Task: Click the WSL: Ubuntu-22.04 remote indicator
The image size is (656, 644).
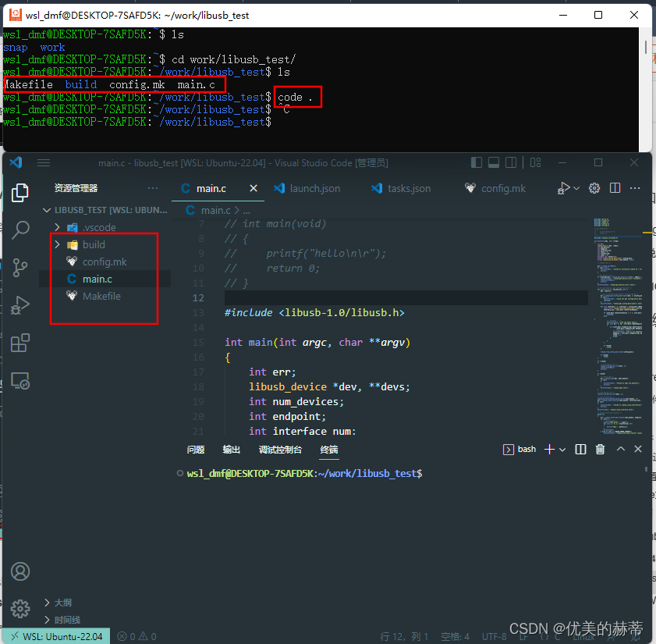Action: [56, 636]
